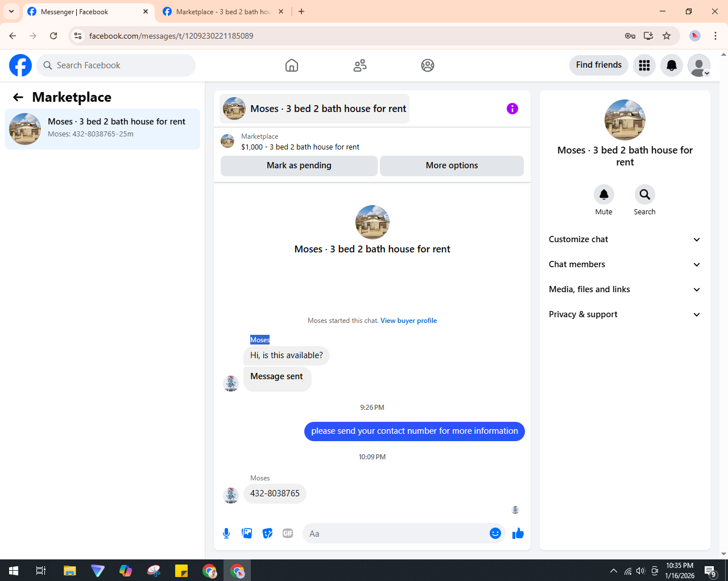Switch to Marketplace 3 bed 2 bath tab
The width and height of the screenshot is (728, 581).
point(223,12)
